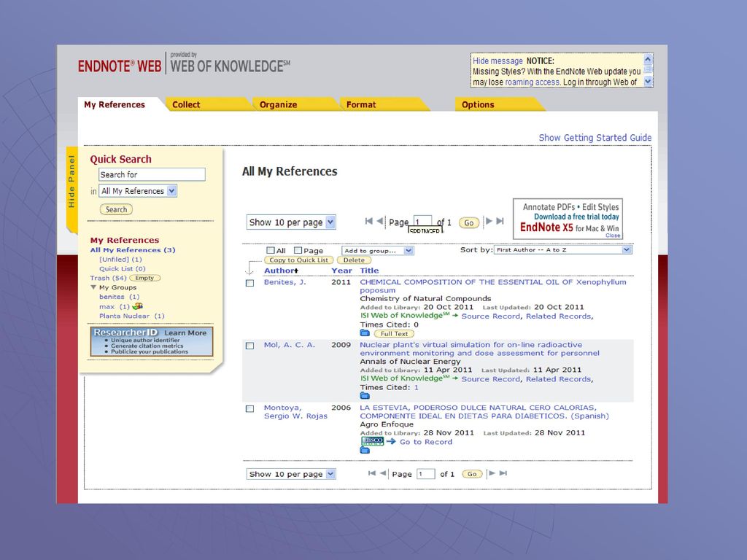
Task: Go to first page using bottom pager icon
Action: coord(372,473)
